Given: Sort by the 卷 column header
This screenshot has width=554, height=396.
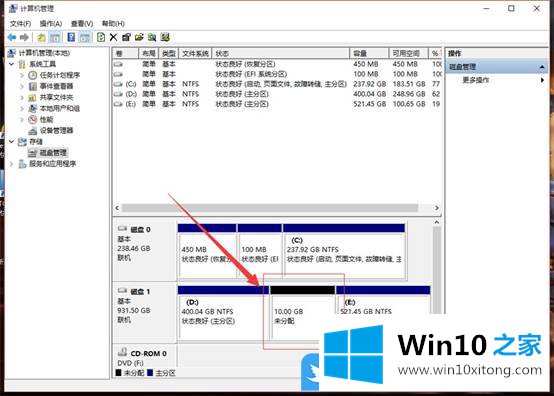Looking at the screenshot, I should tap(125, 53).
